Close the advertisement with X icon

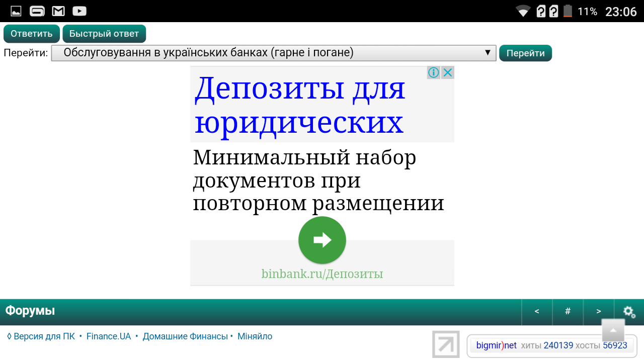click(448, 72)
